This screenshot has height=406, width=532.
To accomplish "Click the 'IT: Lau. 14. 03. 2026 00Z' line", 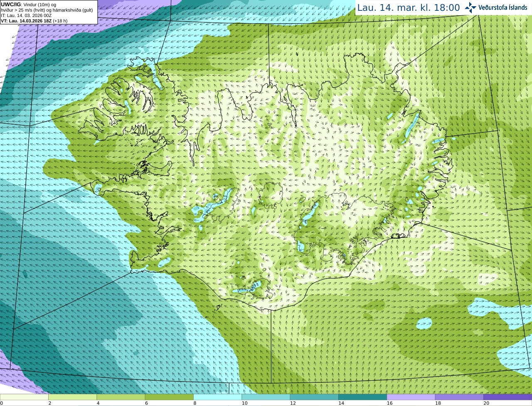I will click(x=26, y=15).
